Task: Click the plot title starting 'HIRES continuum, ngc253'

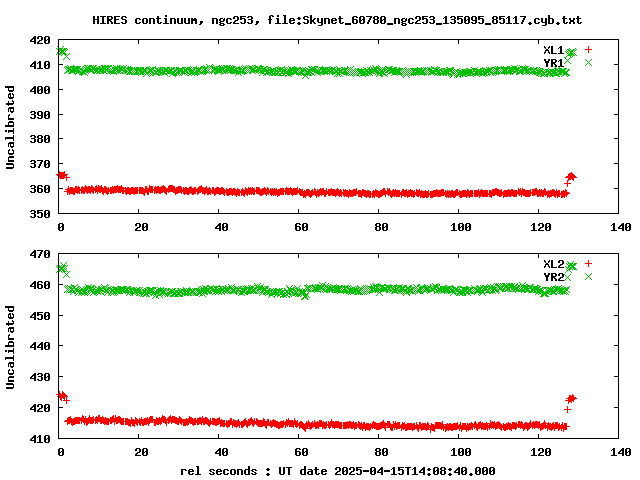Action: [x=337, y=20]
